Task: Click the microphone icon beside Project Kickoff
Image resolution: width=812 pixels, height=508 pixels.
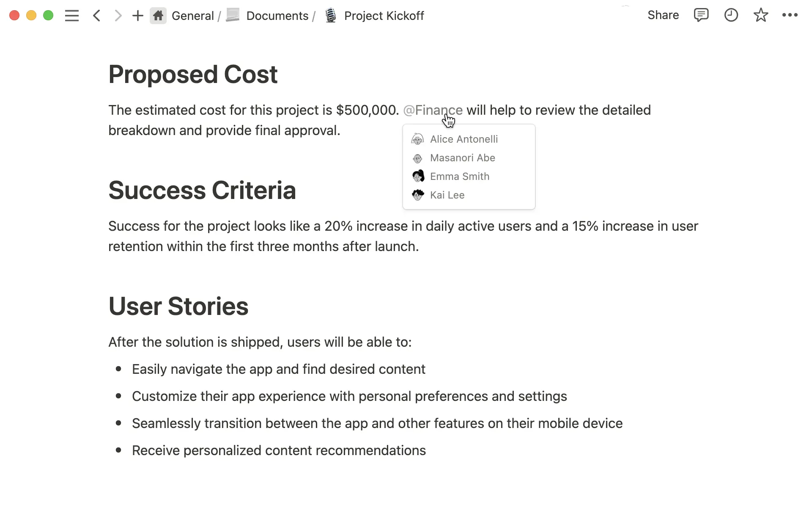Action: tap(331, 16)
